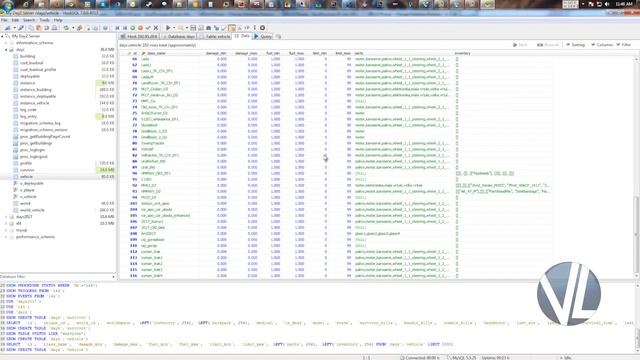The width and height of the screenshot is (640, 360).
Task: Open the Search menu
Action: (29, 20)
